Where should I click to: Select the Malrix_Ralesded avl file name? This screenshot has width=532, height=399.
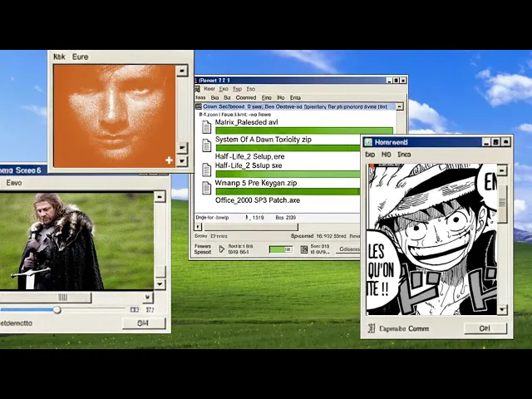pos(246,122)
